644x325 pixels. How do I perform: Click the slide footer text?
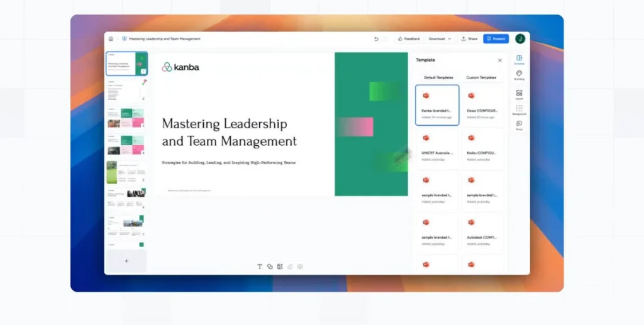189,190
